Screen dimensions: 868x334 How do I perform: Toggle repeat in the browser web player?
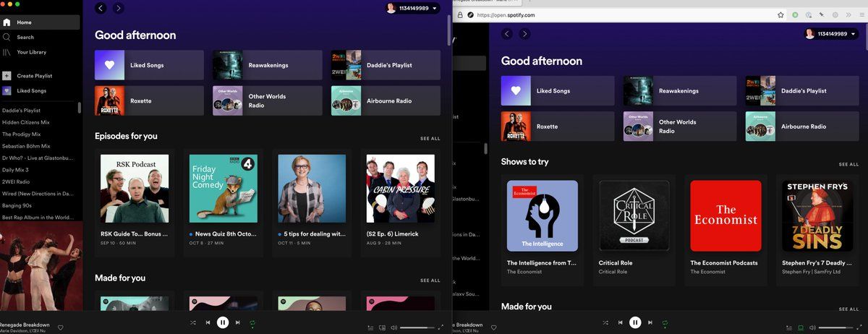click(x=665, y=322)
